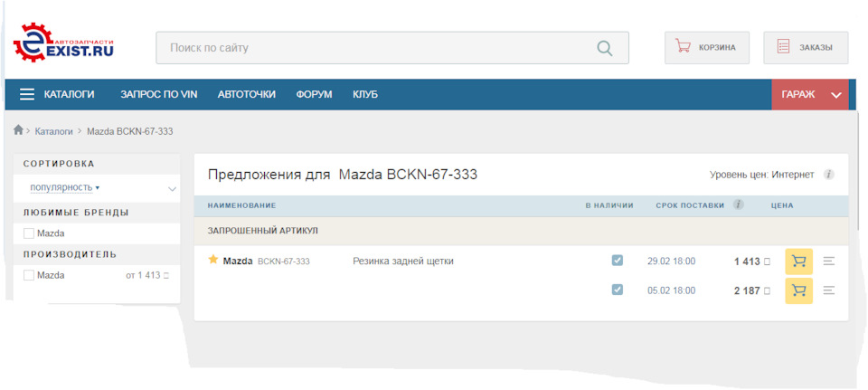Expand sorting options with the chevron

point(172,189)
